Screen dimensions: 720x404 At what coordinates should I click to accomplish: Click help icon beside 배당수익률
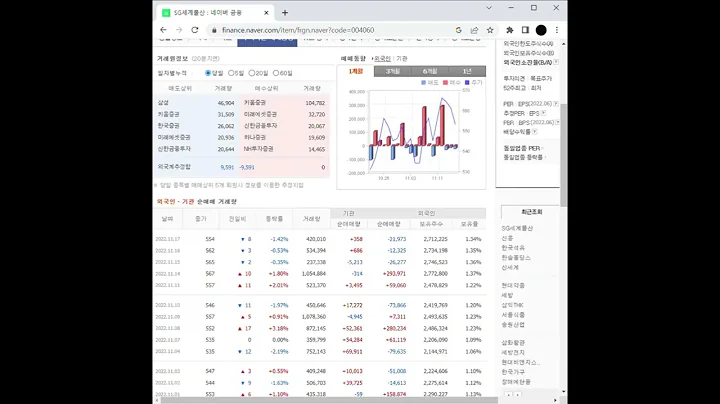(535, 132)
